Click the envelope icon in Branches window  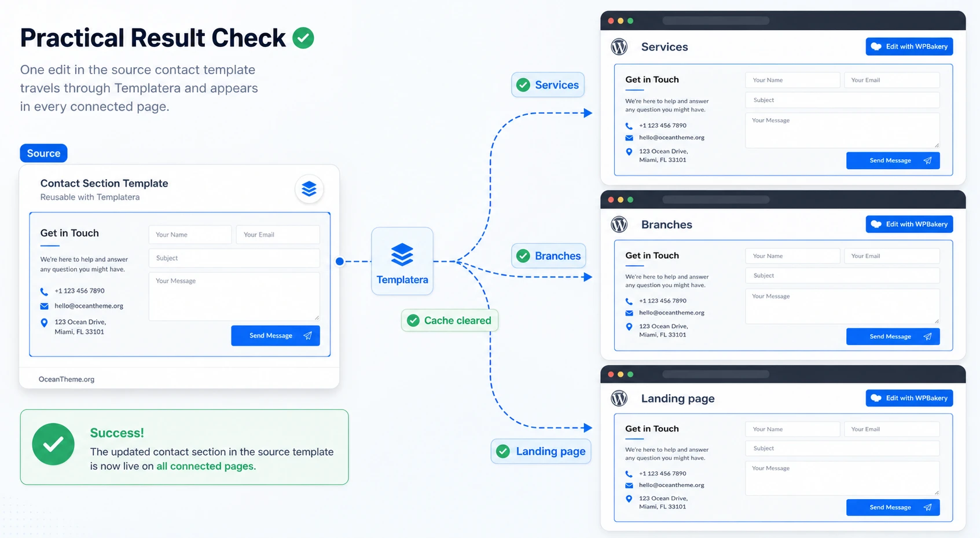(629, 313)
